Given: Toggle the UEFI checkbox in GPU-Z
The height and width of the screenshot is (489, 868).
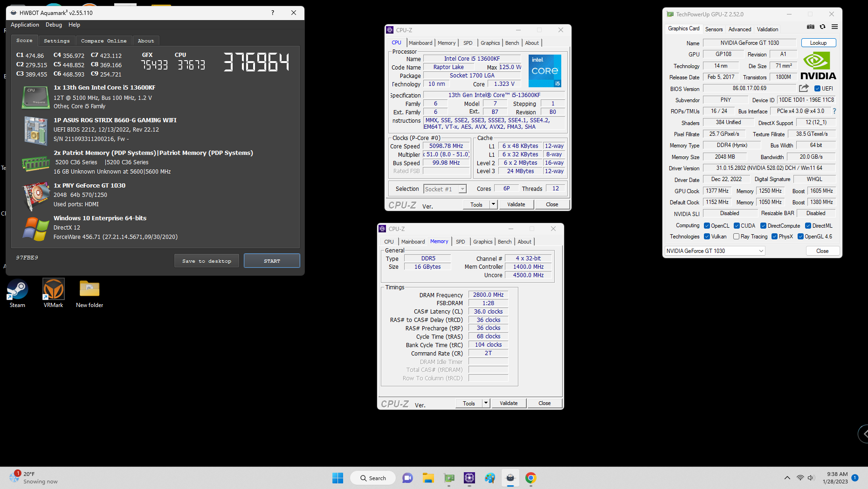Looking at the screenshot, I should (817, 89).
